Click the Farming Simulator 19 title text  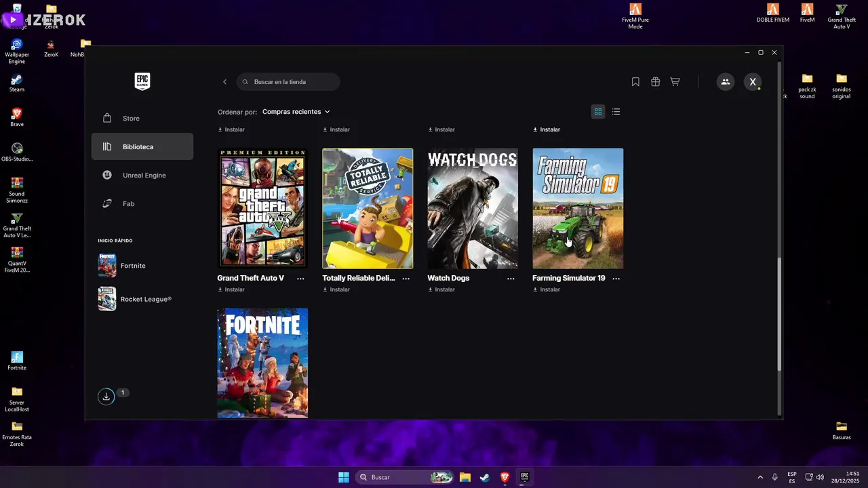[x=568, y=278]
